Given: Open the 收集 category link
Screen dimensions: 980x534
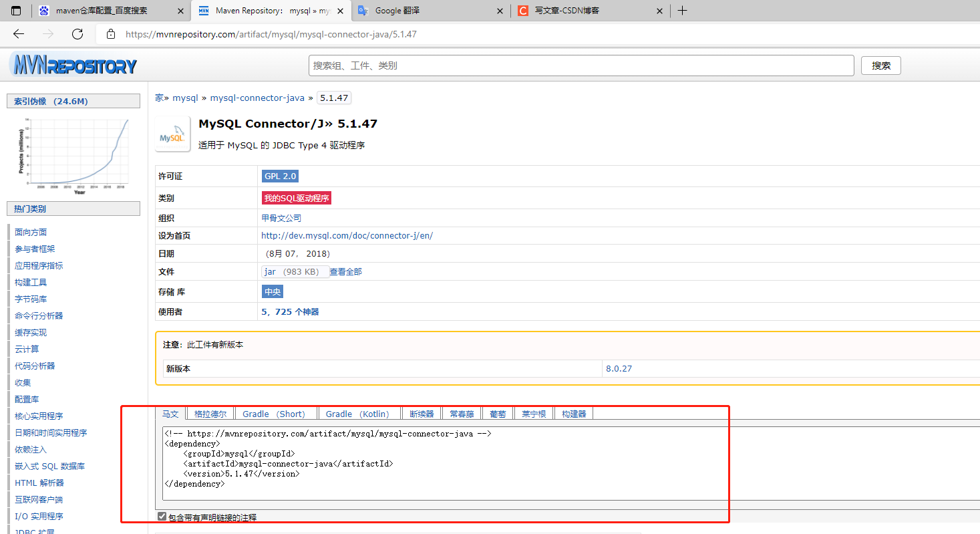Looking at the screenshot, I should click(23, 383).
